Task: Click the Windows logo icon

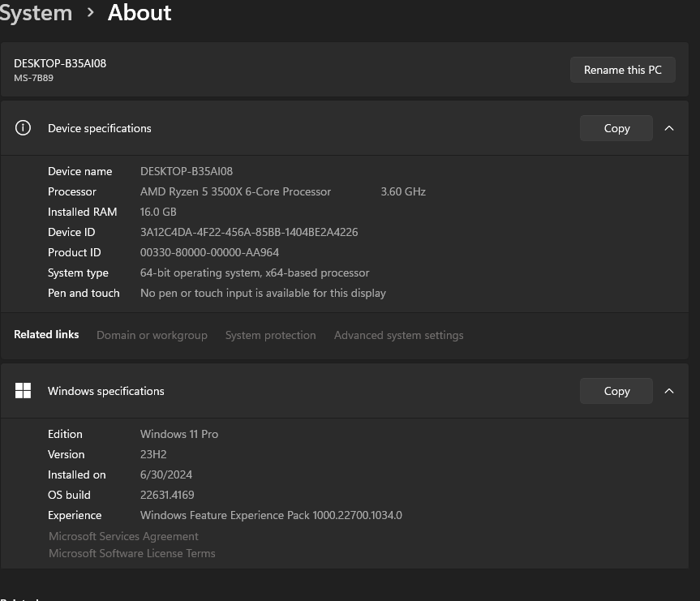Action: 23,391
